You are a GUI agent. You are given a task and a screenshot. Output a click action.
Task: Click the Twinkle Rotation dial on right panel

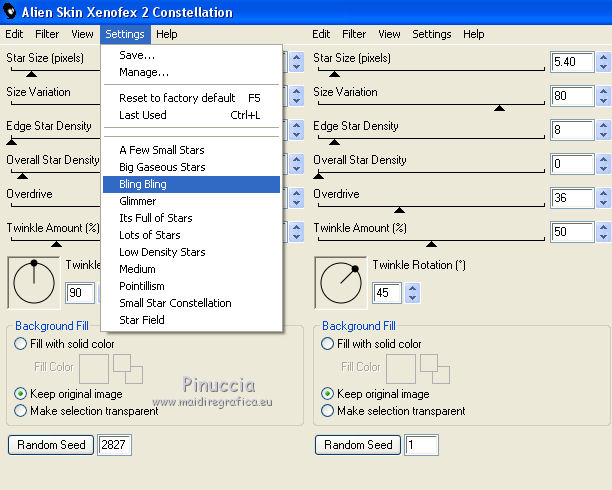click(x=342, y=283)
